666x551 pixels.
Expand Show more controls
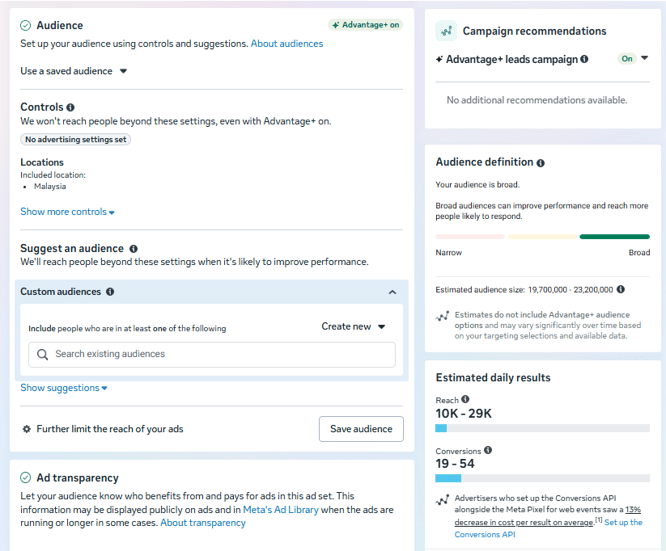(67, 212)
